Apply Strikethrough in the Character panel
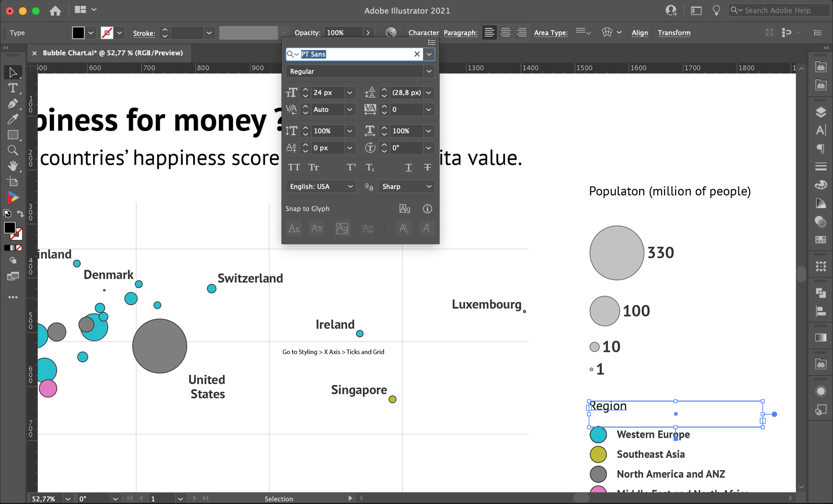The image size is (833, 504). pyautogui.click(x=427, y=167)
